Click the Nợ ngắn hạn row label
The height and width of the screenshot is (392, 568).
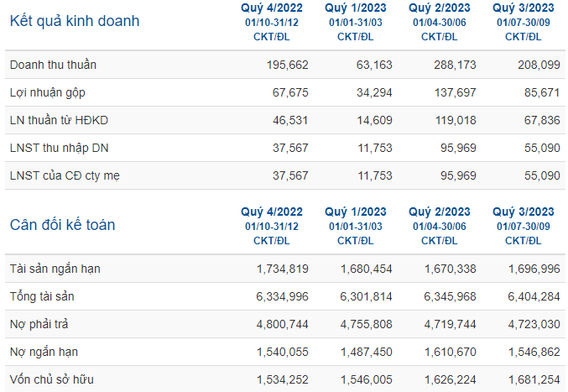44,352
